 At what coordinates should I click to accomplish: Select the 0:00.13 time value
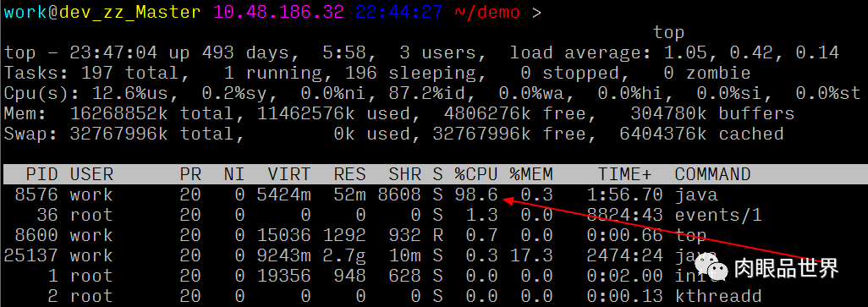point(624,297)
